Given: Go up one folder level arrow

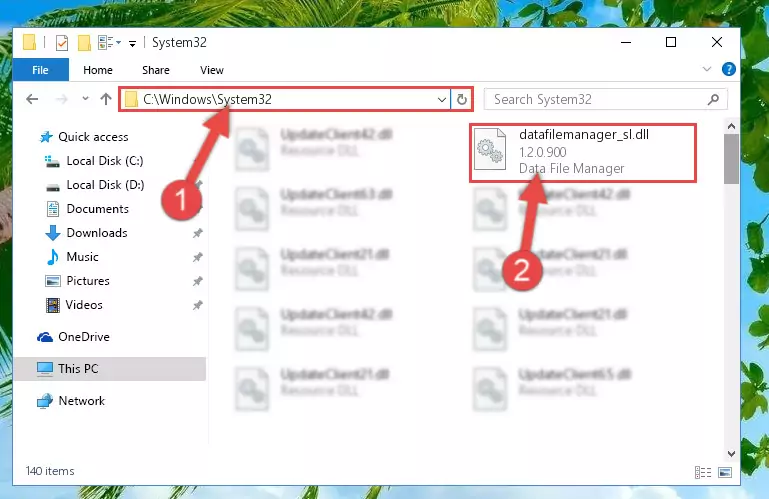Looking at the screenshot, I should pos(106,99).
